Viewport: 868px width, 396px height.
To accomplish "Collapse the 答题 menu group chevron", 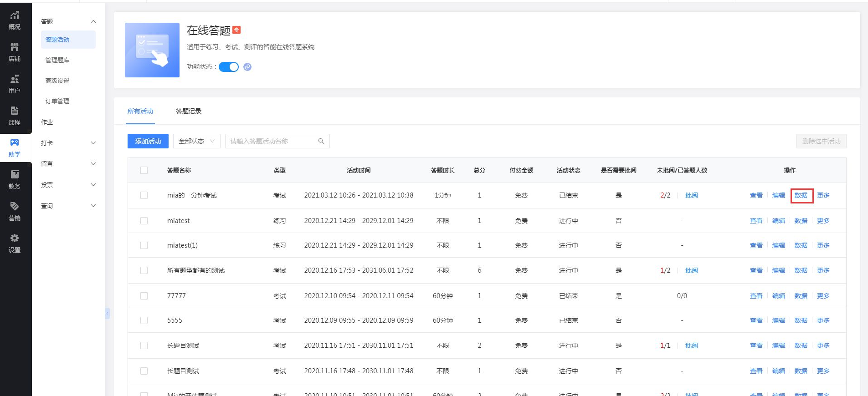I will coord(93,21).
